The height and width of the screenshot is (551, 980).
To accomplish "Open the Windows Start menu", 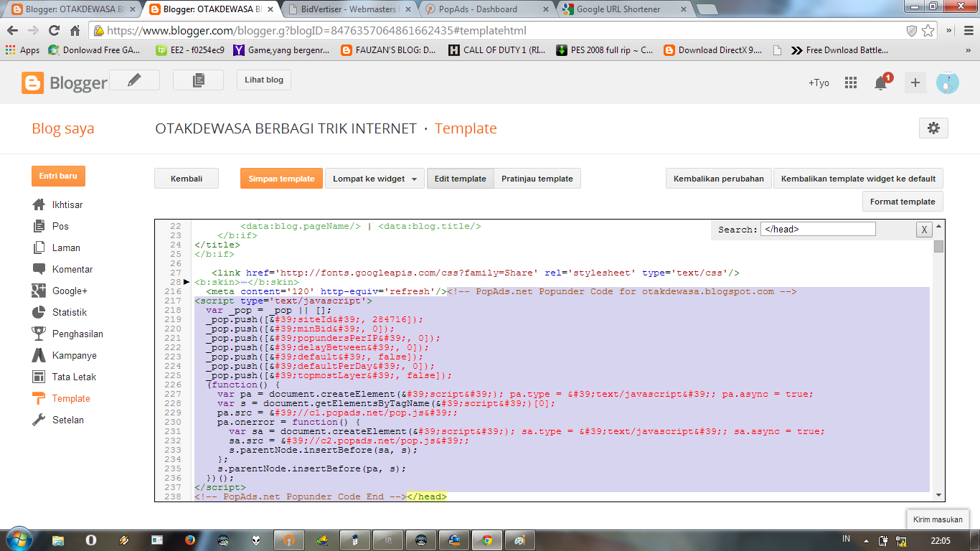I will pyautogui.click(x=18, y=539).
